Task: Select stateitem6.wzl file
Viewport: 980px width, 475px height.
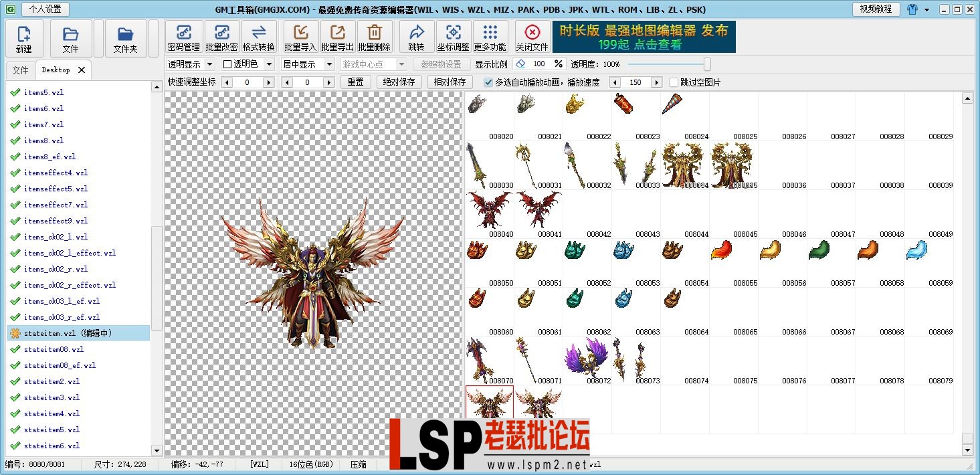Action: coord(52,446)
